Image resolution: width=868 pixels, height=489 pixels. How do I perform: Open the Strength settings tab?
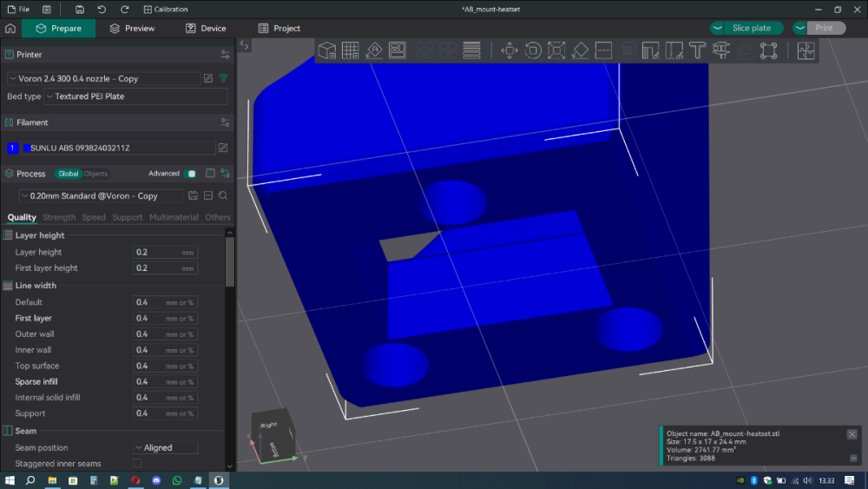[x=59, y=217]
